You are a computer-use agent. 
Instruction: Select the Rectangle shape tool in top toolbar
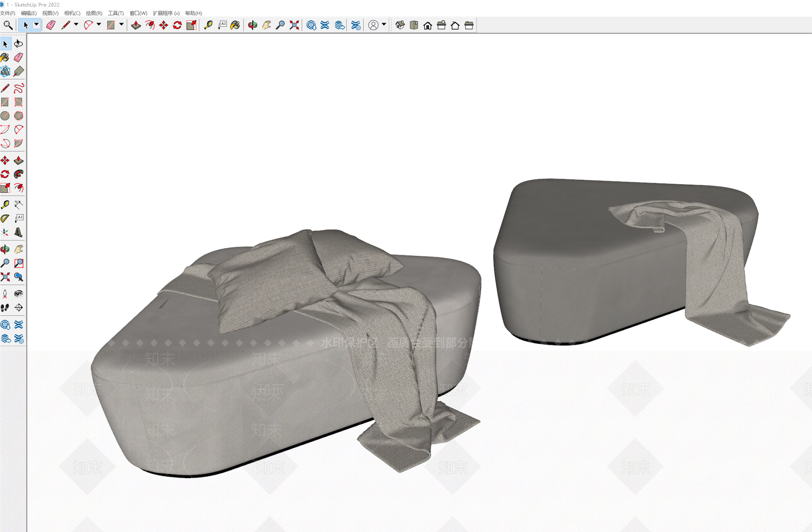point(111,25)
